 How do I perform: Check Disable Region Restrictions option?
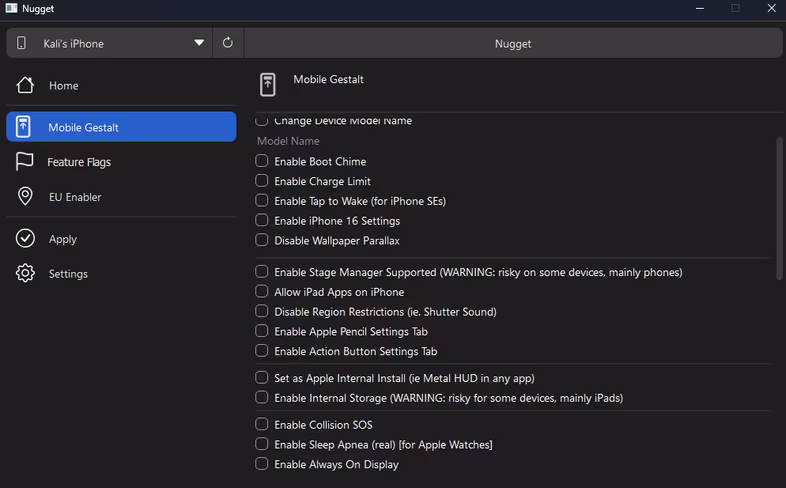click(x=262, y=311)
